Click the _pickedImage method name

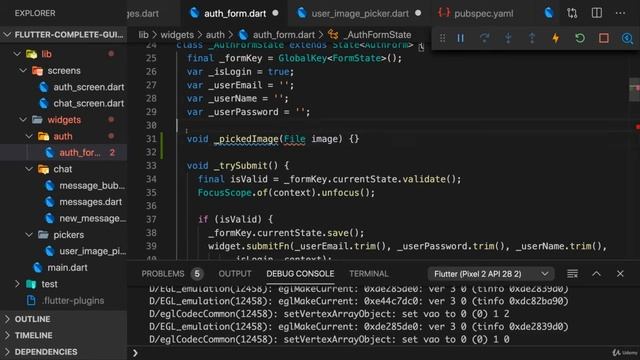pos(246,139)
